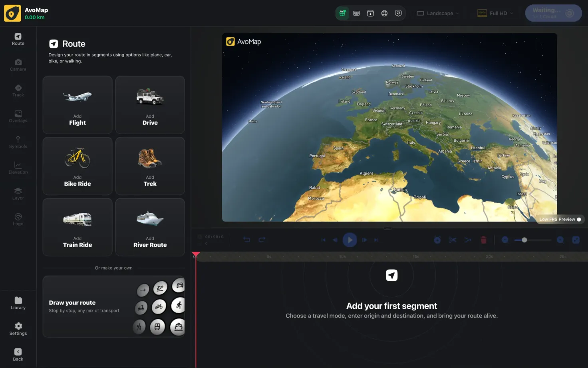Switch to the Camera tab
The height and width of the screenshot is (368, 588).
click(18, 65)
